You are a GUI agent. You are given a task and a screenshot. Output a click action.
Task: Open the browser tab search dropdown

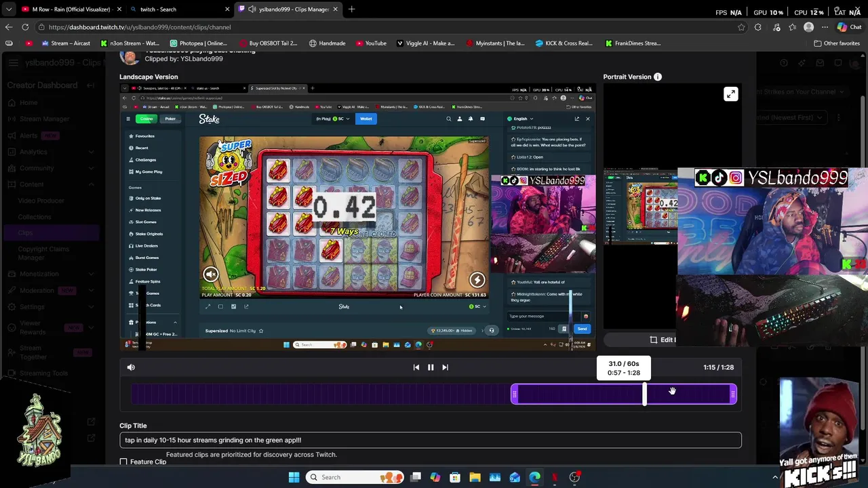pos(9,9)
